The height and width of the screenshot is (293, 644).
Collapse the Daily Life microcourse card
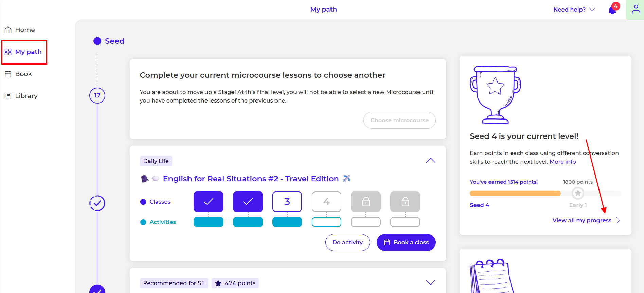point(430,161)
